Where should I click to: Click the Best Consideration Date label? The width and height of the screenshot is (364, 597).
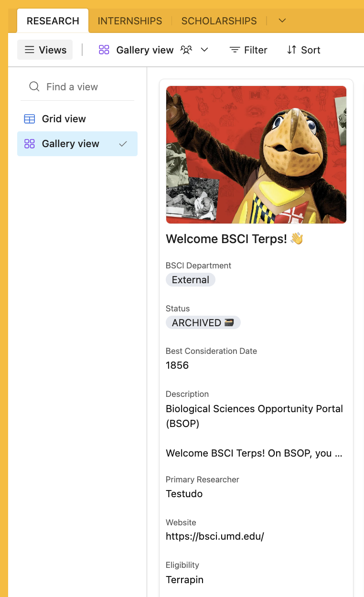[x=211, y=351]
